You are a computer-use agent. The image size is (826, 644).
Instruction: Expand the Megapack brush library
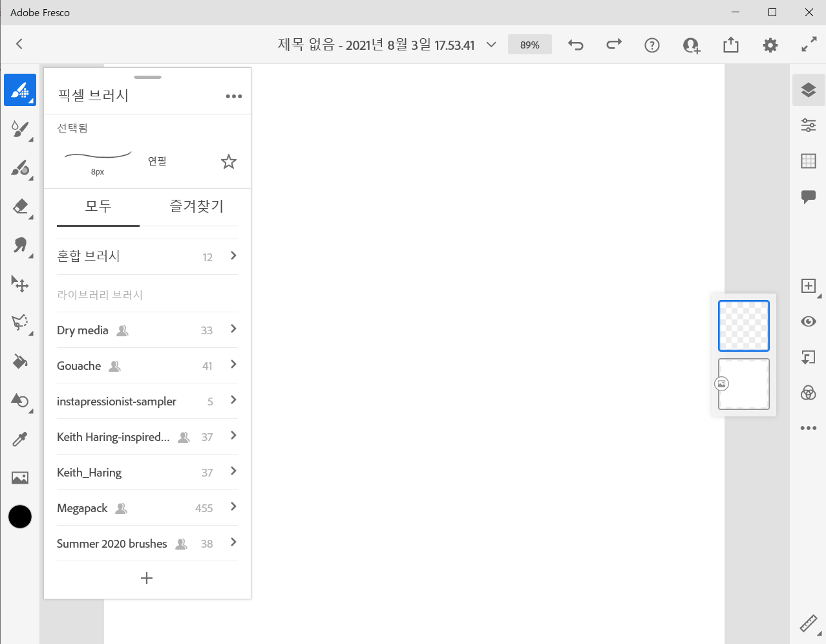tap(147, 508)
